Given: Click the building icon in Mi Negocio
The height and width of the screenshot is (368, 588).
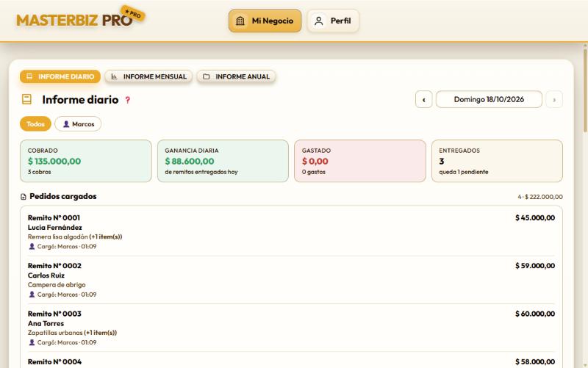Looking at the screenshot, I should coord(240,21).
